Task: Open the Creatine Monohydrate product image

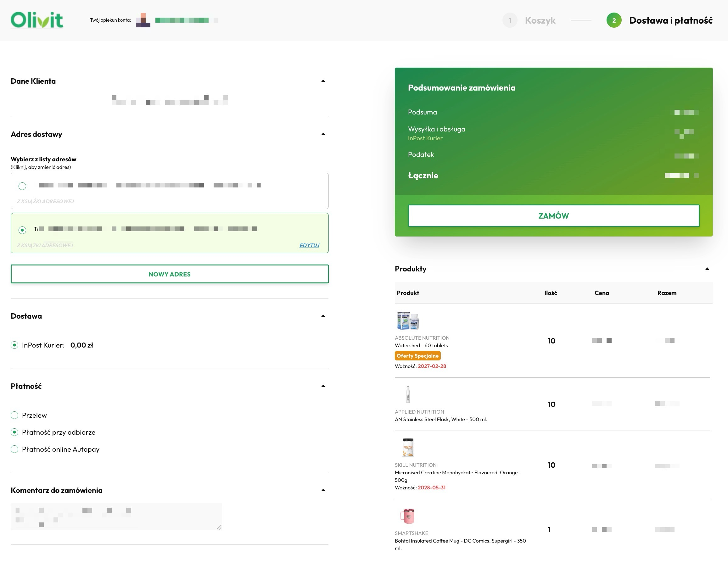Action: pyautogui.click(x=408, y=447)
